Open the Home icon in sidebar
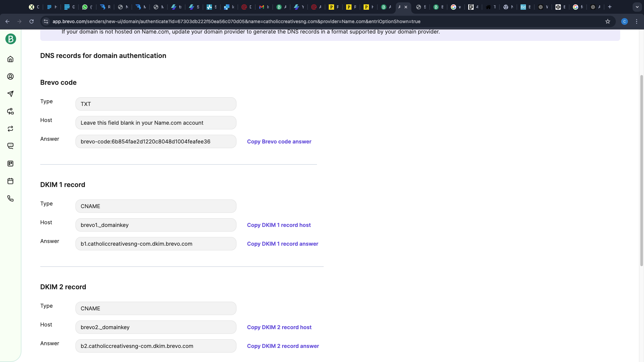 10,59
